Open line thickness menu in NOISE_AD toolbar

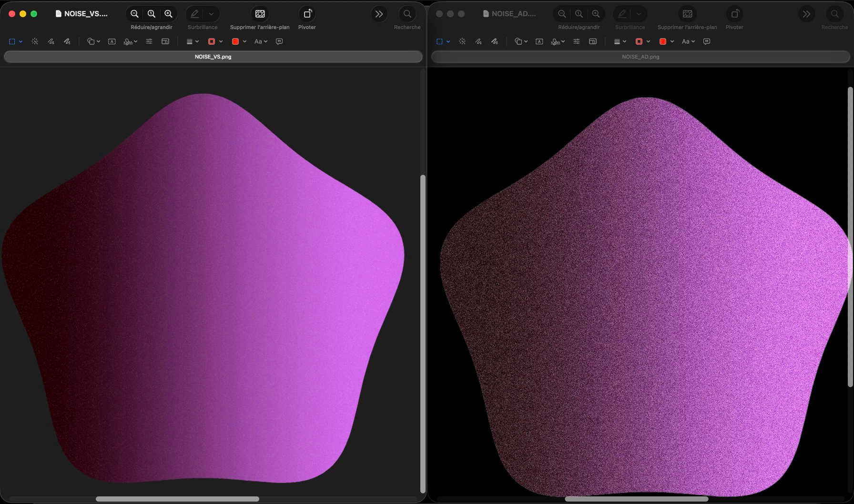[620, 41]
